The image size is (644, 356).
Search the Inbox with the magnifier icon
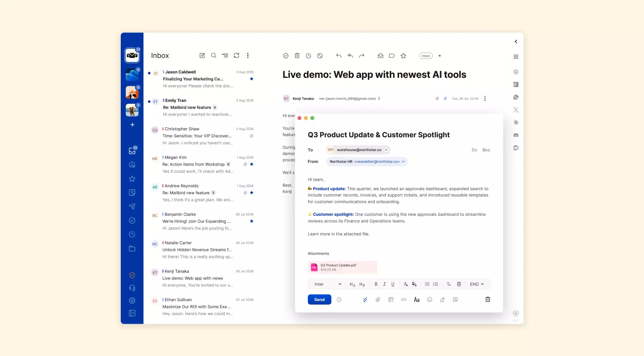click(214, 56)
